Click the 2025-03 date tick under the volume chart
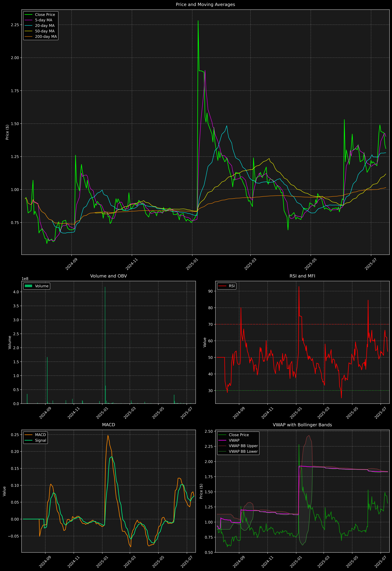This screenshot has height=571, width=392. 129,413
